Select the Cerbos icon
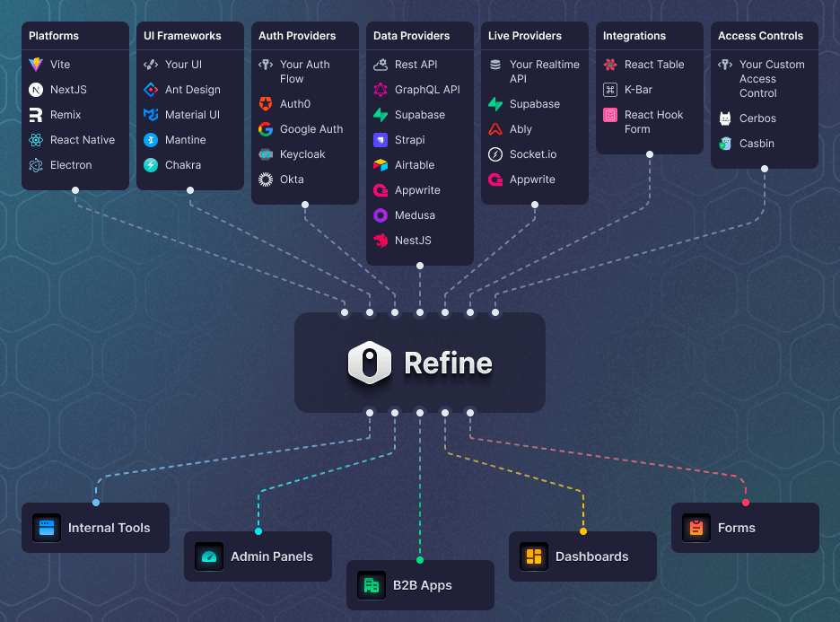Image resolution: width=840 pixels, height=622 pixels. (725, 118)
